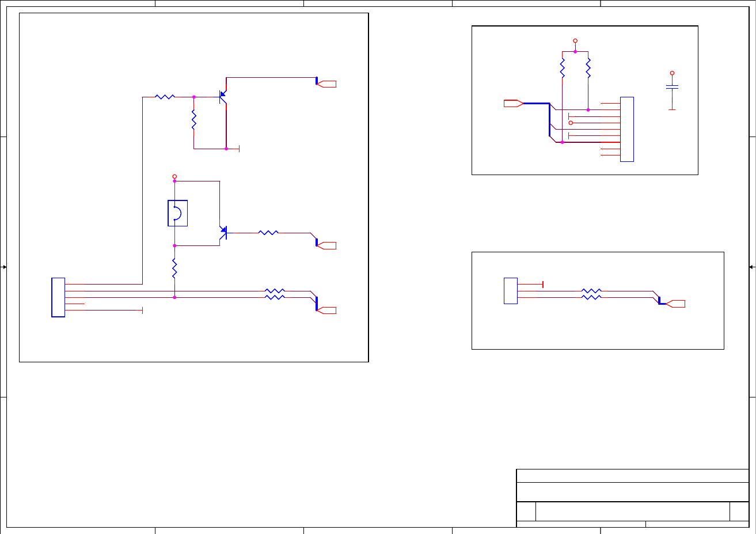Click the junction dot between buzzer and its series resistor
This screenshot has height=534, width=756.
click(174, 245)
